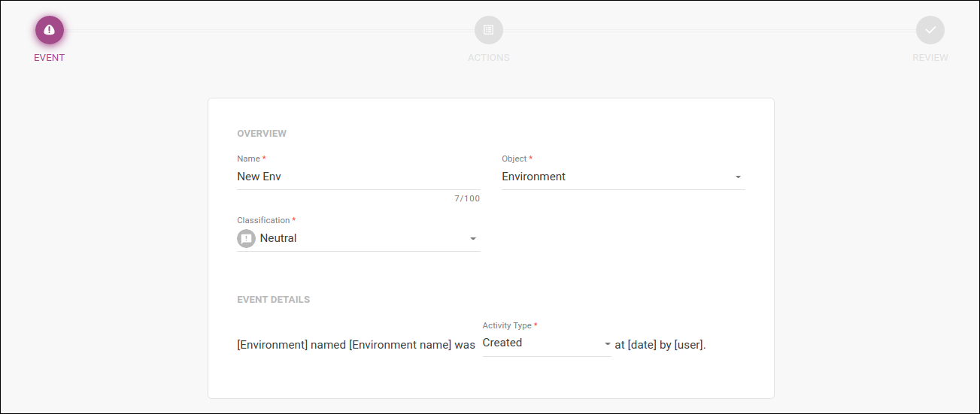Jump to the Review checkmark icon
The height and width of the screenshot is (414, 980).
pyautogui.click(x=930, y=30)
